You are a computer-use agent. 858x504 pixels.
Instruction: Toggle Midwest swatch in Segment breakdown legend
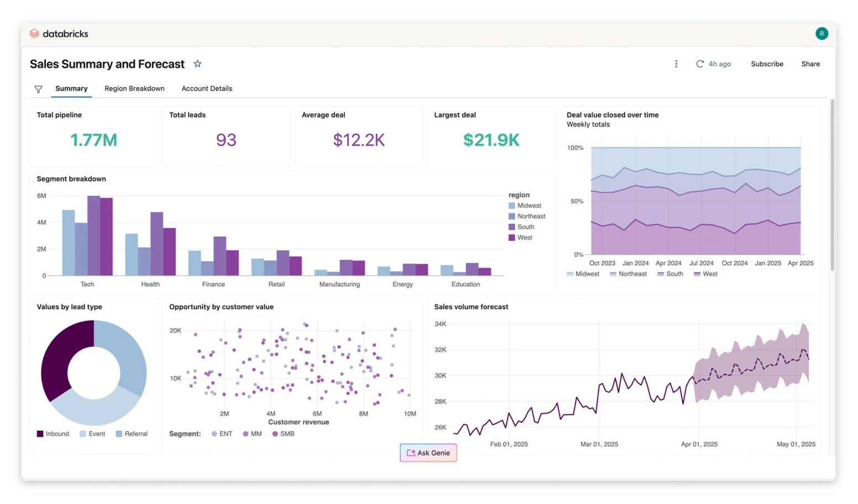click(x=511, y=206)
